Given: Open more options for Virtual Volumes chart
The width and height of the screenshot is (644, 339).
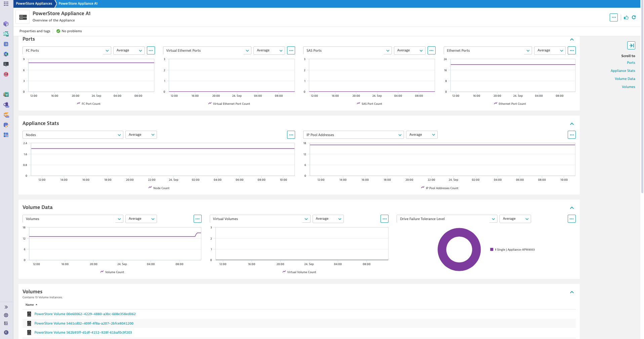Looking at the screenshot, I should (x=385, y=219).
